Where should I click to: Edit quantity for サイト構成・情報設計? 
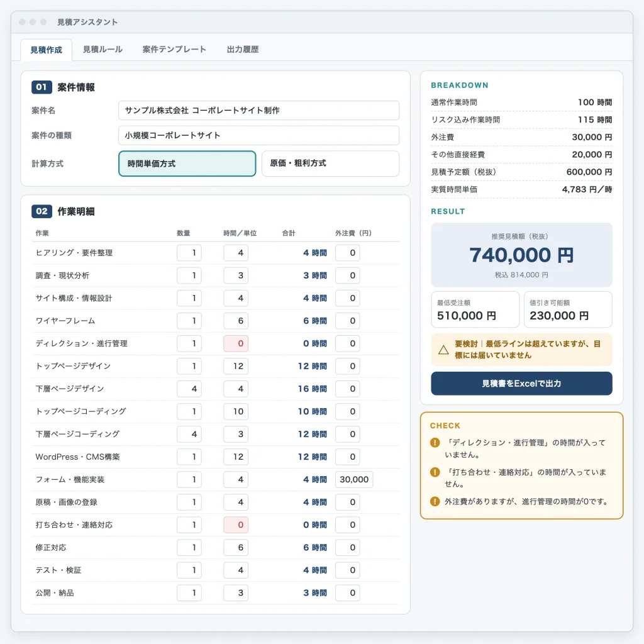189,298
